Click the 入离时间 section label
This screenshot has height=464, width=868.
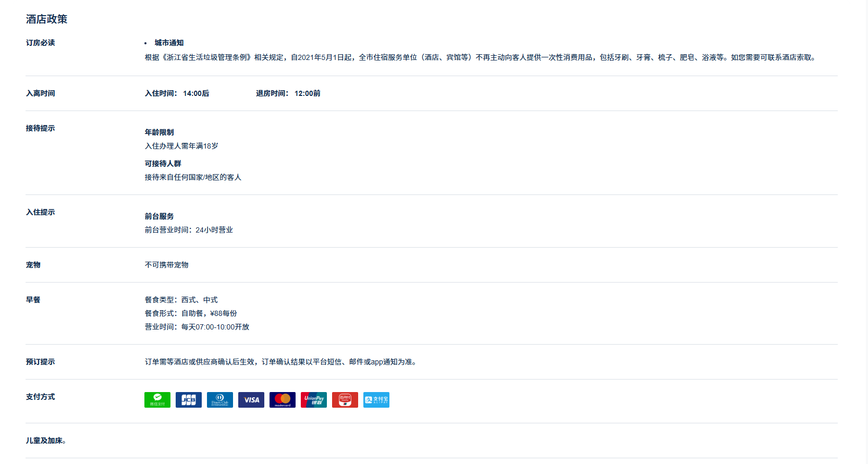[41, 93]
